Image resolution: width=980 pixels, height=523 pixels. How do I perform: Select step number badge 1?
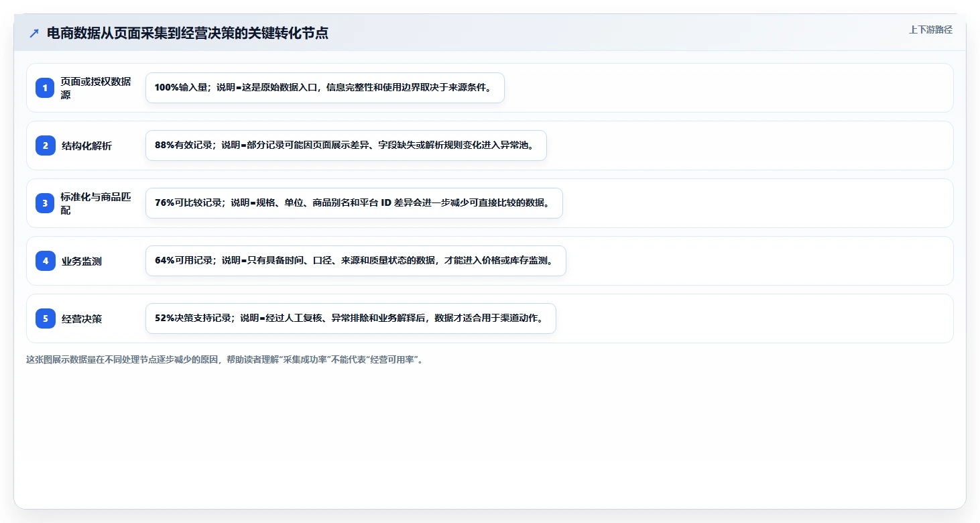[45, 88]
